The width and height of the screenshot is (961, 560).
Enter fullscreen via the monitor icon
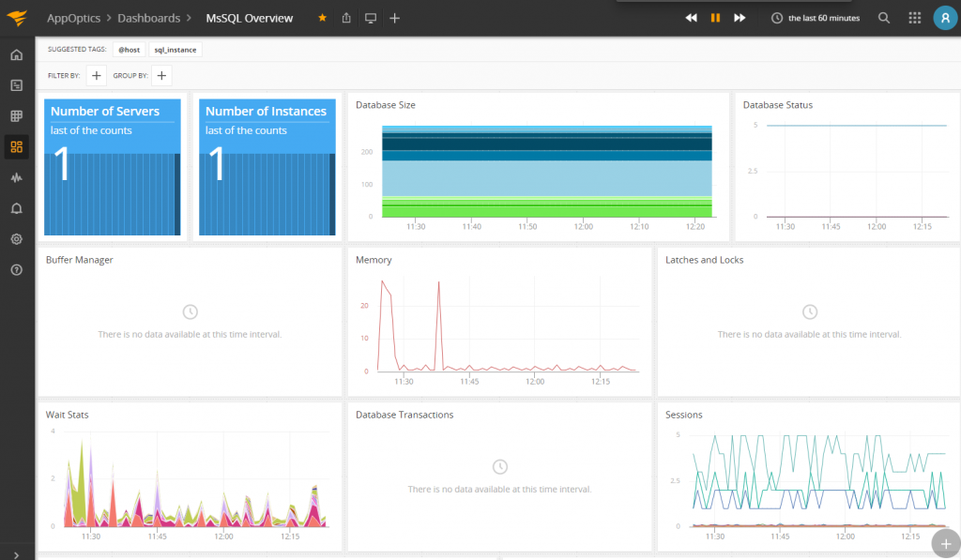click(371, 18)
